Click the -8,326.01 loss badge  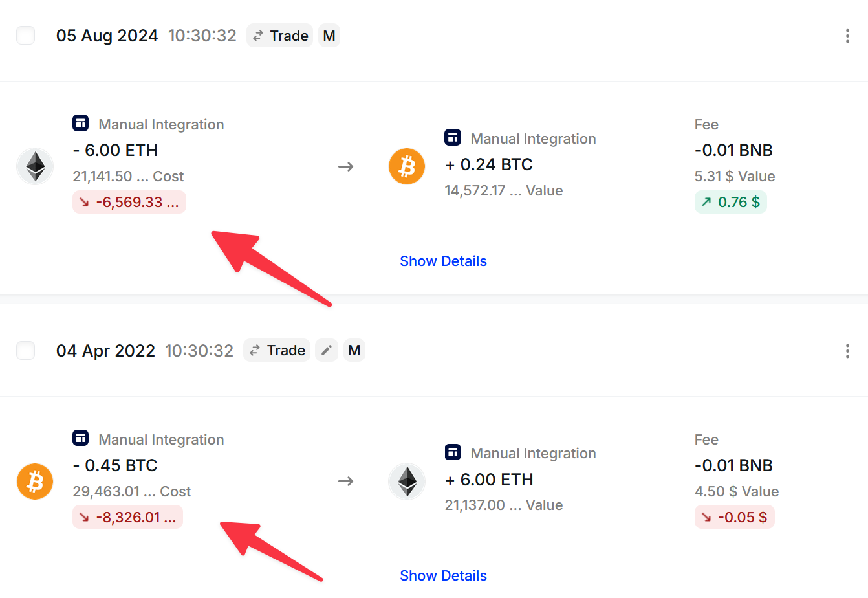point(128,517)
